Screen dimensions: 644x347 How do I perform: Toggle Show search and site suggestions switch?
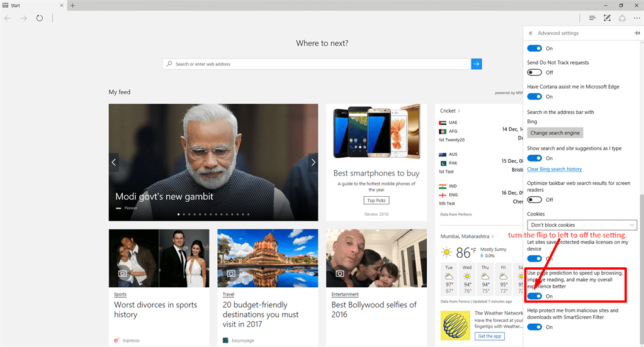[534, 158]
